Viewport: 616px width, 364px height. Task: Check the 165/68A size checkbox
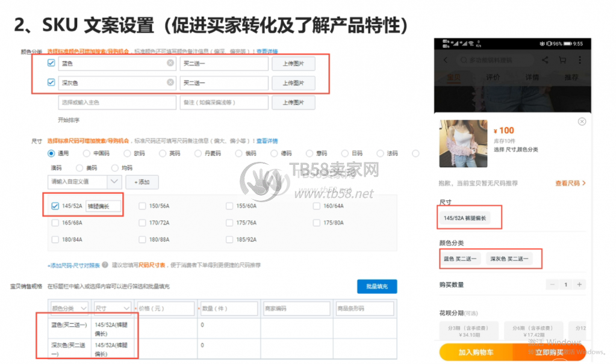coord(55,223)
